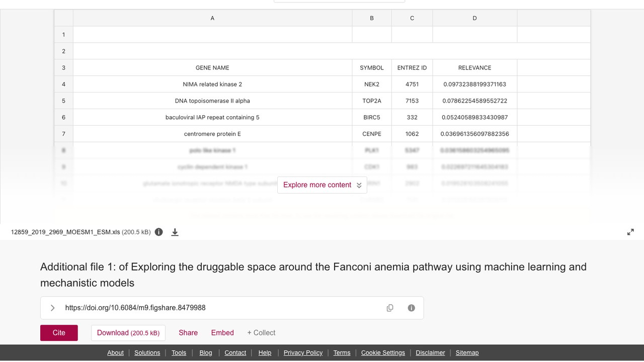
Task: Click relevance value 0.07862254589552722
Action: coord(475,101)
